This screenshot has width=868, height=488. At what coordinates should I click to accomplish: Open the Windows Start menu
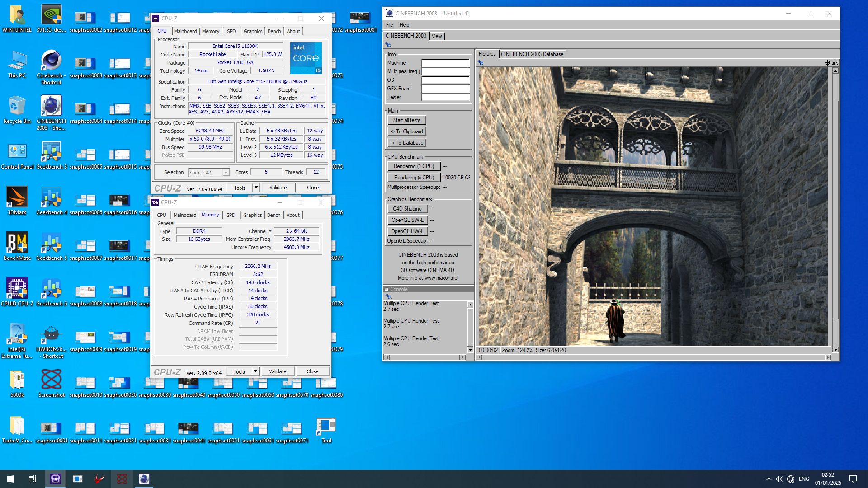point(11,479)
